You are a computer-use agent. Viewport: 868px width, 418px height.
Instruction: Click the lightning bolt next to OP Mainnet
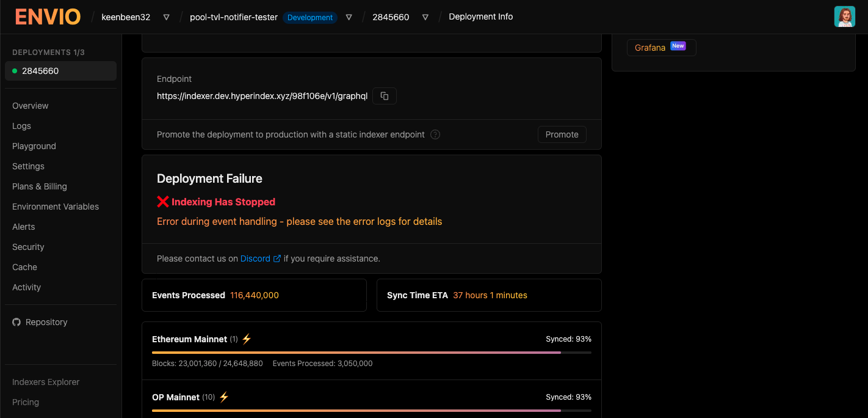(224, 397)
